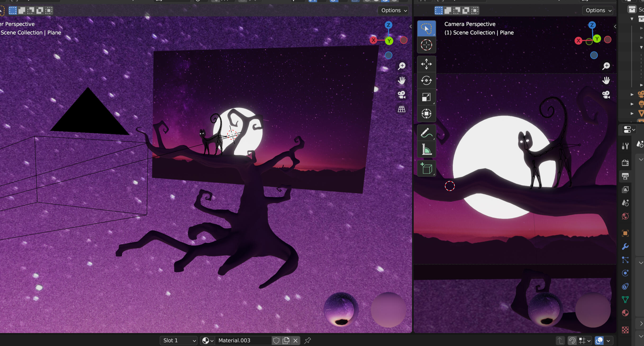Click the new material duplicate button

point(286,340)
